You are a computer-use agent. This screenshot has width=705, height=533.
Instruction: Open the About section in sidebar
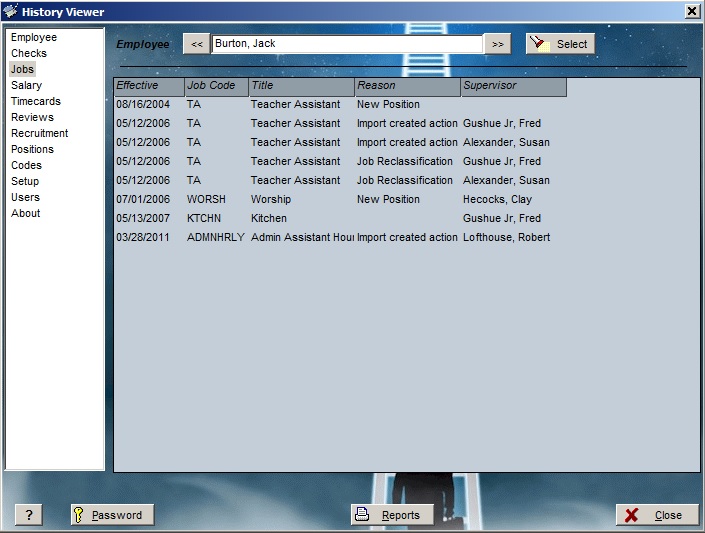(x=26, y=213)
